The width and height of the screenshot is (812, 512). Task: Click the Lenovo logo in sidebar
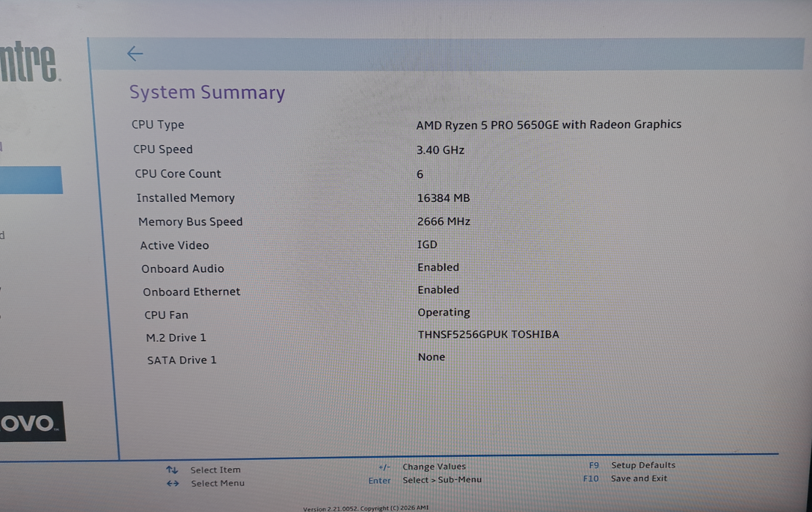pyautogui.click(x=32, y=422)
